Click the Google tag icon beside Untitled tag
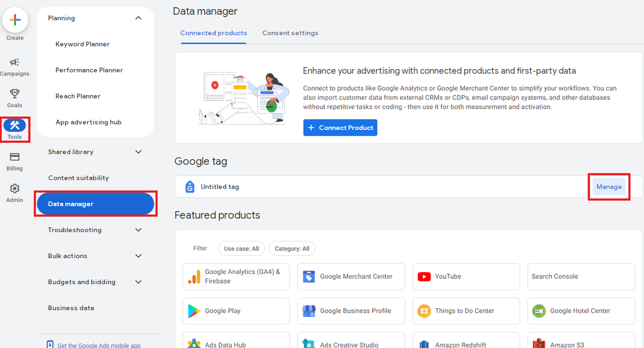Screen dimensions: 644x348 [190, 187]
